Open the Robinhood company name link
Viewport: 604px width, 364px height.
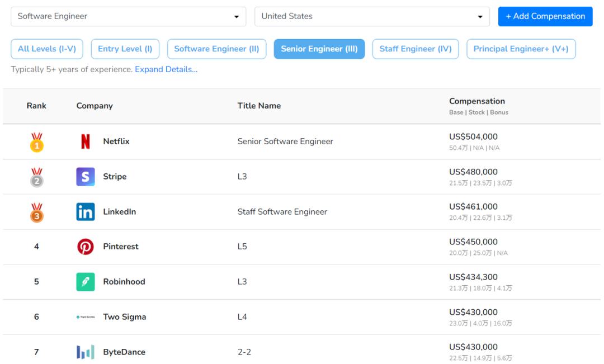124,282
